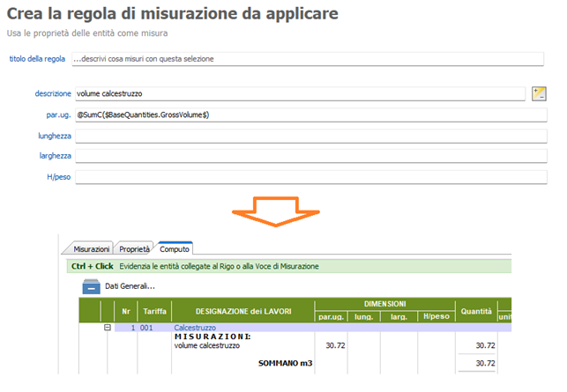Select the larghezza input field
The height and width of the screenshot is (392, 567).
310,155
